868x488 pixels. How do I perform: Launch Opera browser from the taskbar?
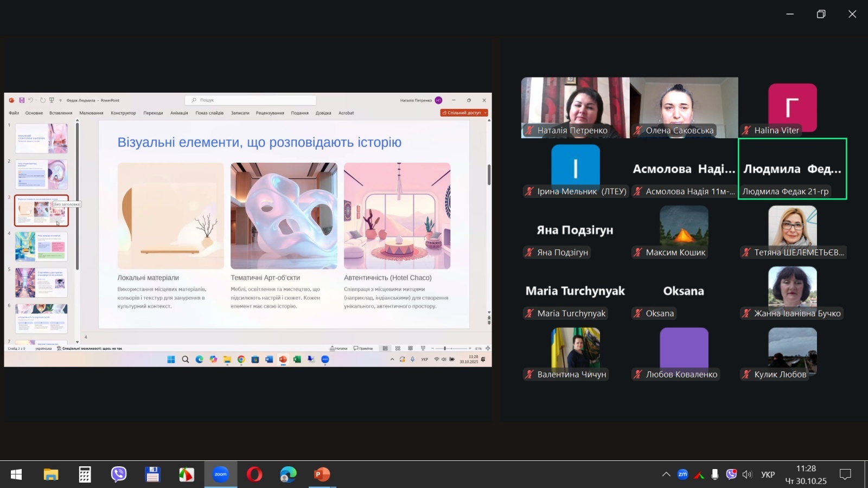(x=254, y=474)
